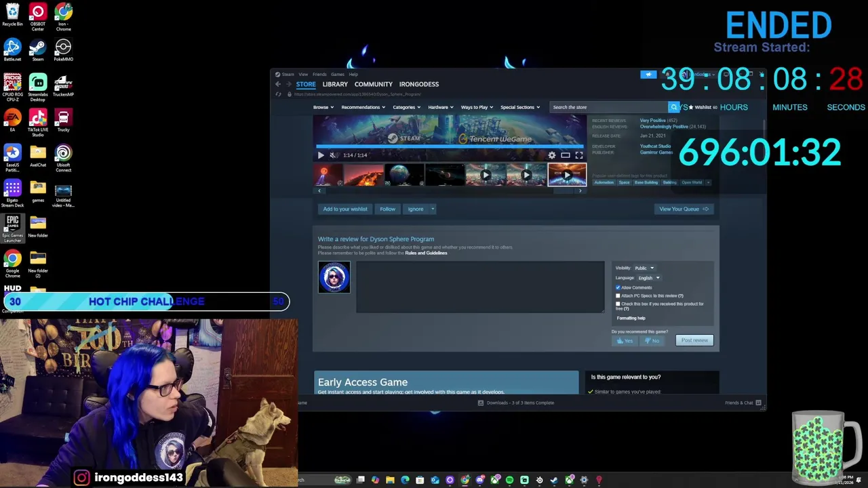868x488 pixels.
Task: Open TikTok LIVE Studio shortcut
Action: (38, 123)
